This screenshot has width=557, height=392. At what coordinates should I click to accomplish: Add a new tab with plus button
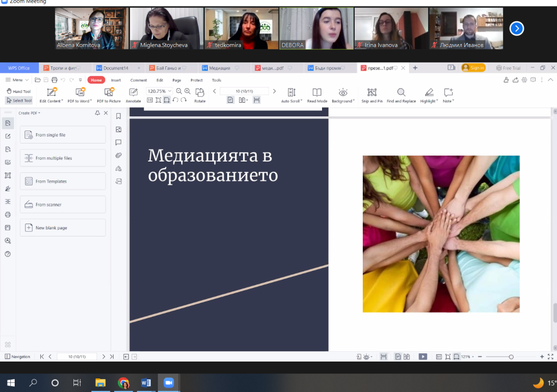(x=415, y=68)
